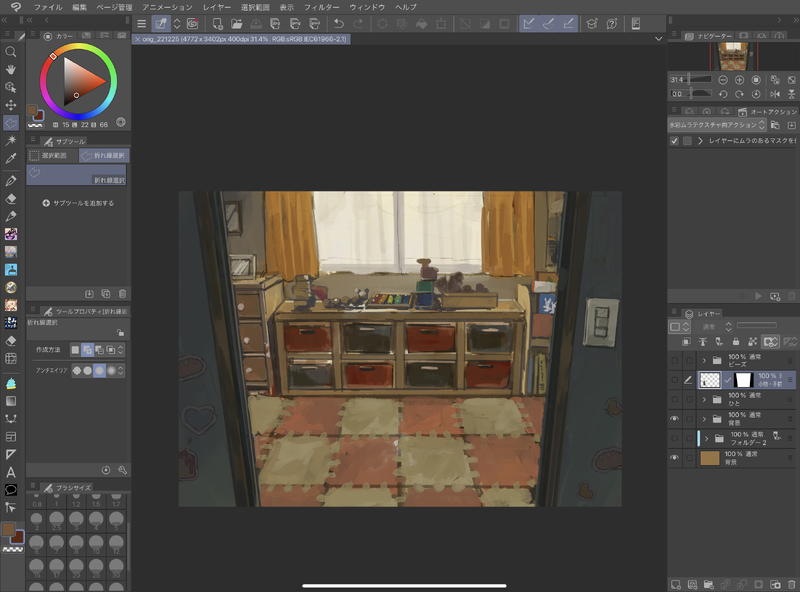Select the 折れ線選択 sub tool entry
The height and width of the screenshot is (592, 800).
[x=76, y=175]
